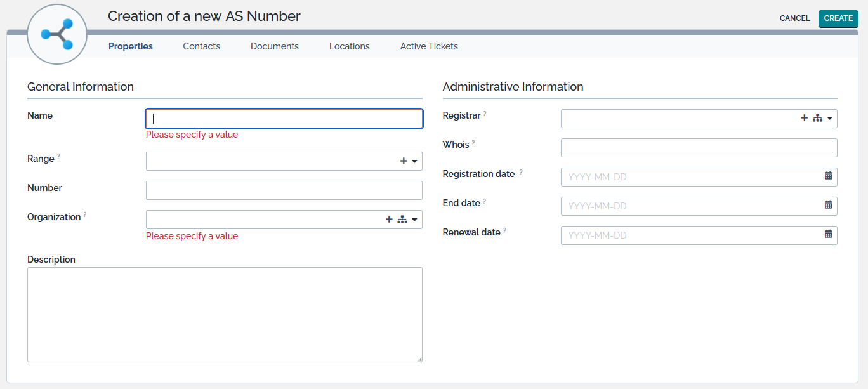Click the plus icon in Range field
The height and width of the screenshot is (389, 868).
click(404, 161)
